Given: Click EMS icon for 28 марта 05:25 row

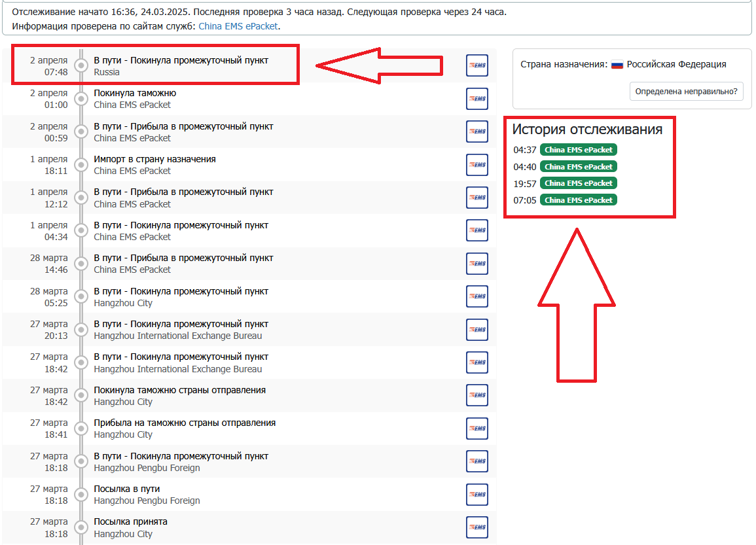Looking at the screenshot, I should click(477, 296).
